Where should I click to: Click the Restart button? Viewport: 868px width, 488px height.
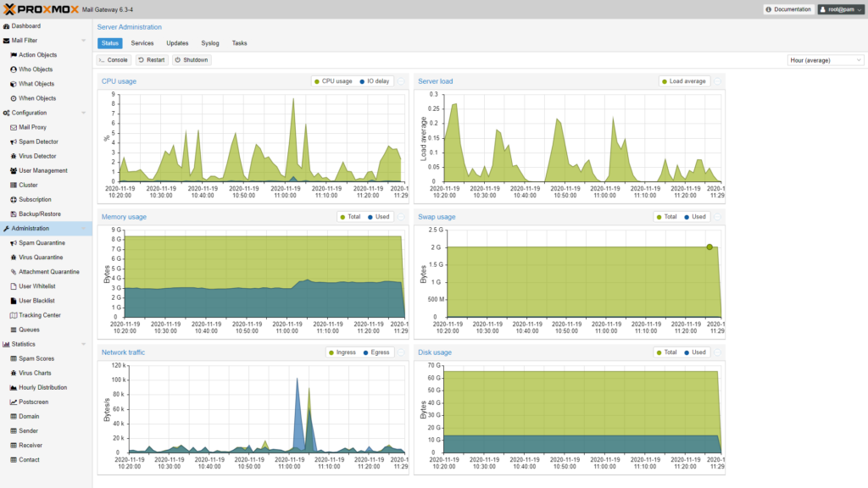tap(150, 59)
